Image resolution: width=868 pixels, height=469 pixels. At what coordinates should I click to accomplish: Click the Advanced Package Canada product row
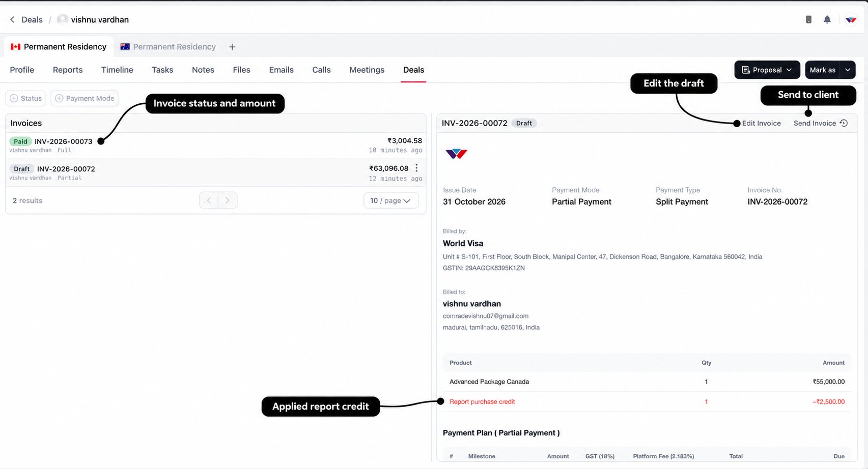(x=647, y=382)
